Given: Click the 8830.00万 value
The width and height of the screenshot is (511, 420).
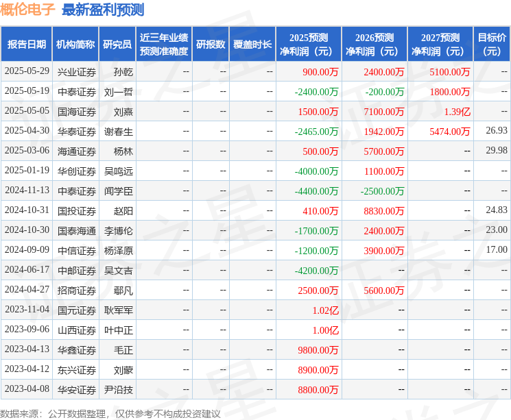Looking at the screenshot, I should point(384,210).
